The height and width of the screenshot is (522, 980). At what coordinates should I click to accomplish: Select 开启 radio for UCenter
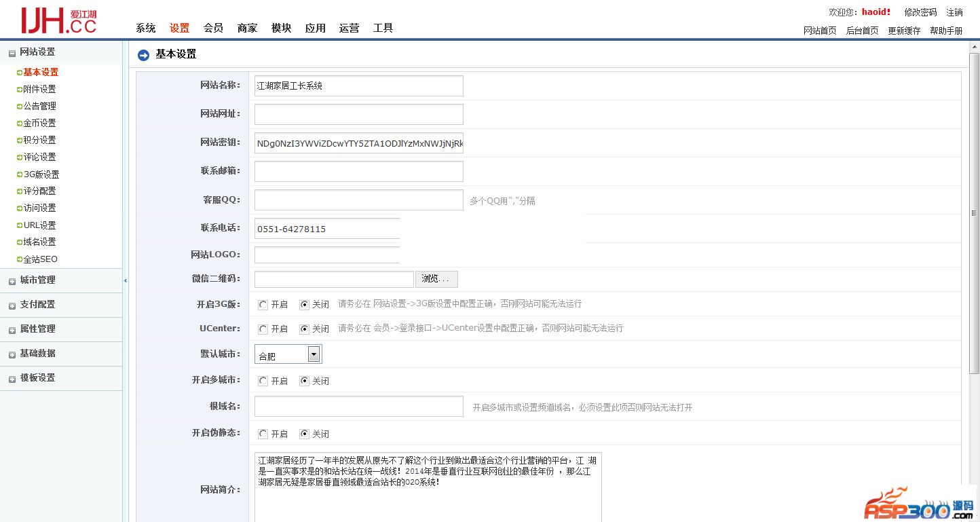click(x=263, y=329)
